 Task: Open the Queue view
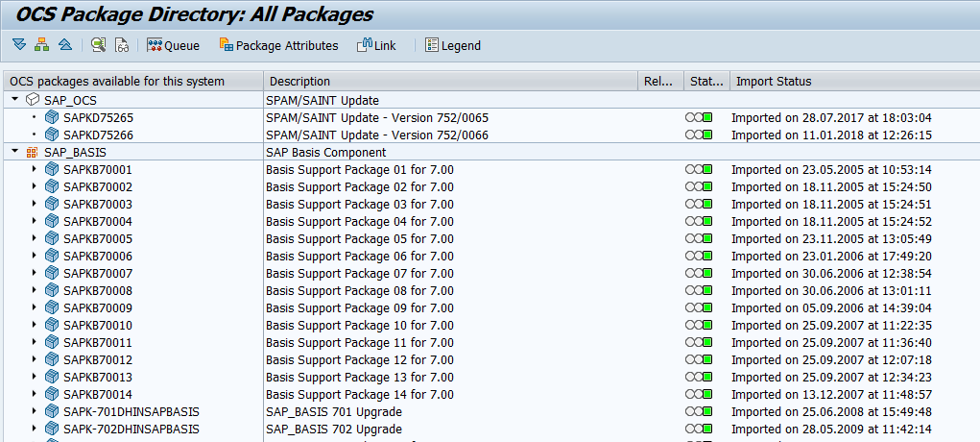[x=173, y=46]
